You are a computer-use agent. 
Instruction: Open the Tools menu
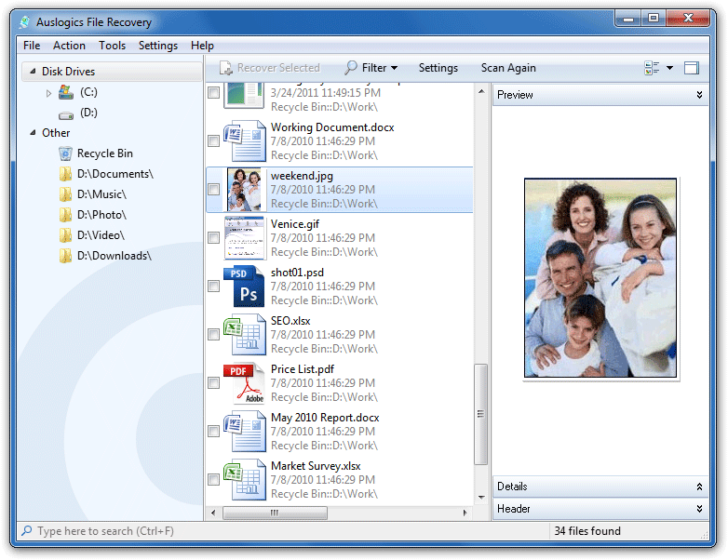click(x=112, y=46)
